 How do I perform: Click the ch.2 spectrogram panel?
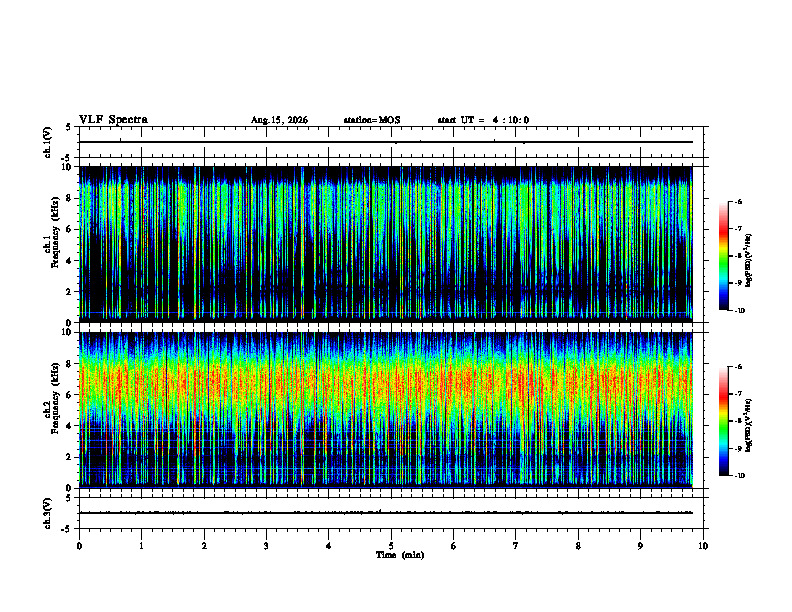point(385,410)
